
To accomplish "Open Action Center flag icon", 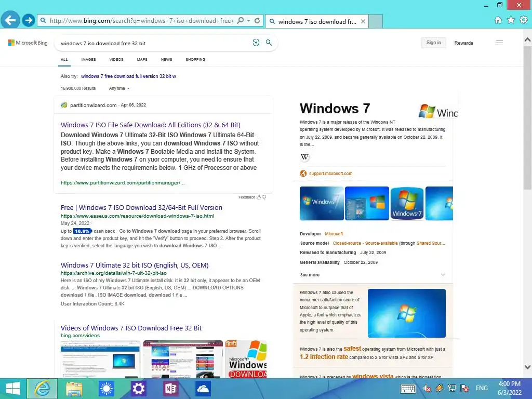I will 464,388.
